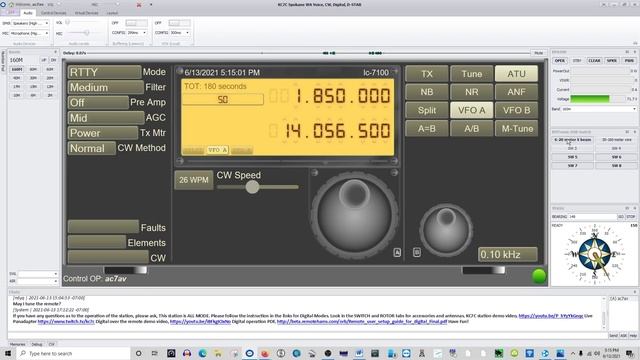Viewport: 640px width, 360px height.
Task: Click the band UP button
Action: pos(43,60)
